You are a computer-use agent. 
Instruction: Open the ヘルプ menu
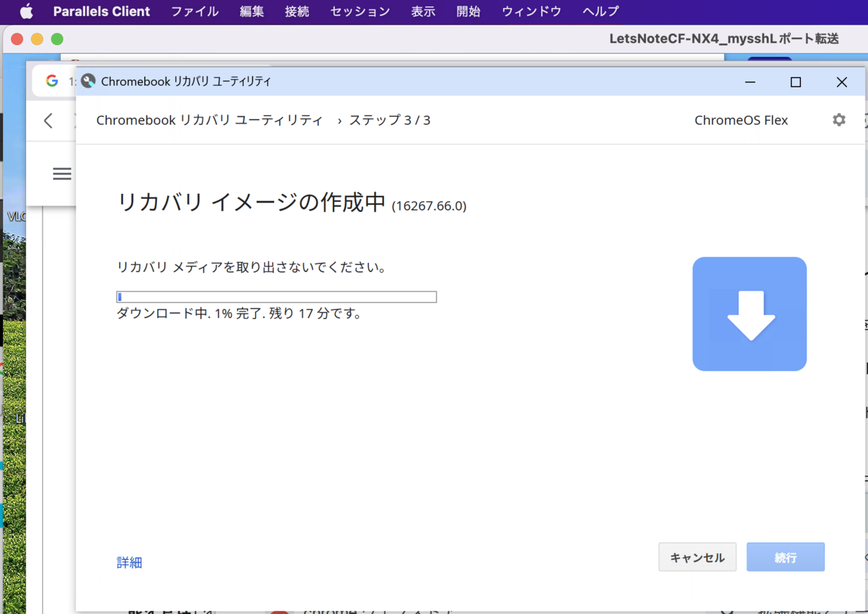601,12
